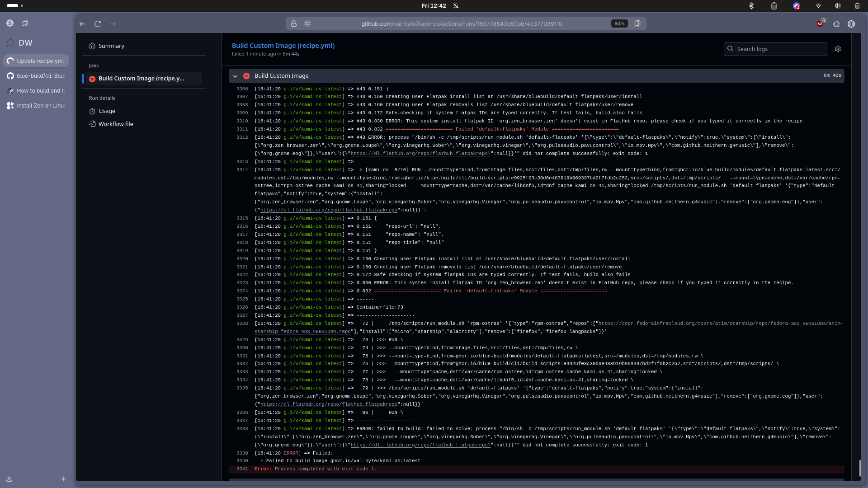The image size is (868, 488).
Task: Collapse the Build Custom Image step chevron
Action: pyautogui.click(x=235, y=76)
